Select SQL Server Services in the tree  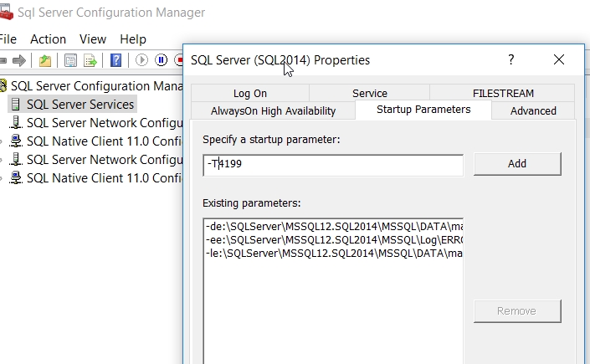click(x=80, y=105)
